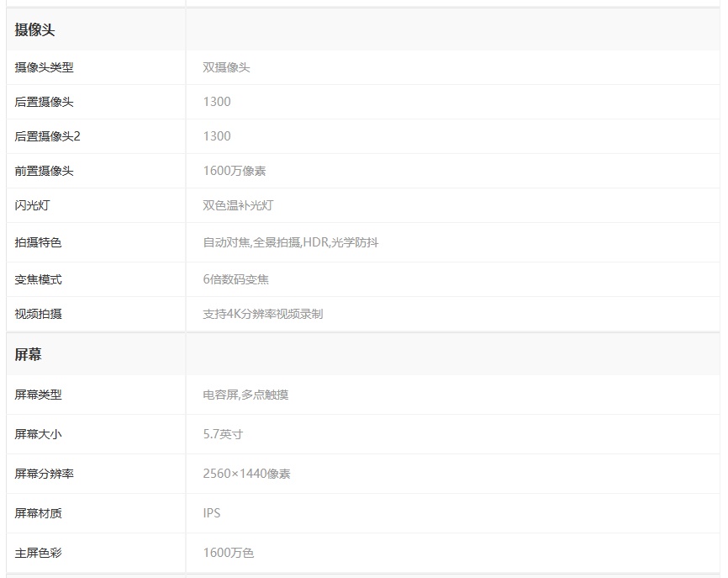
Task: Select the 后置摄像头2 label
Action: (47, 136)
